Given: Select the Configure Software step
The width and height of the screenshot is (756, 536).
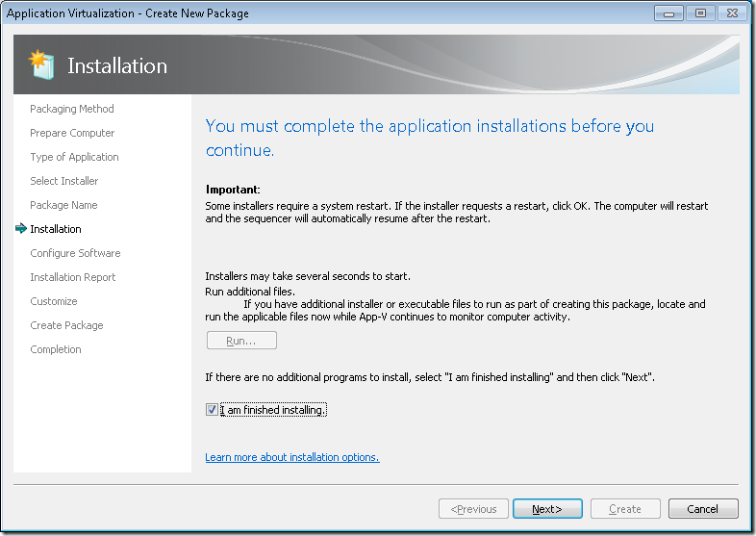Looking at the screenshot, I should click(75, 253).
